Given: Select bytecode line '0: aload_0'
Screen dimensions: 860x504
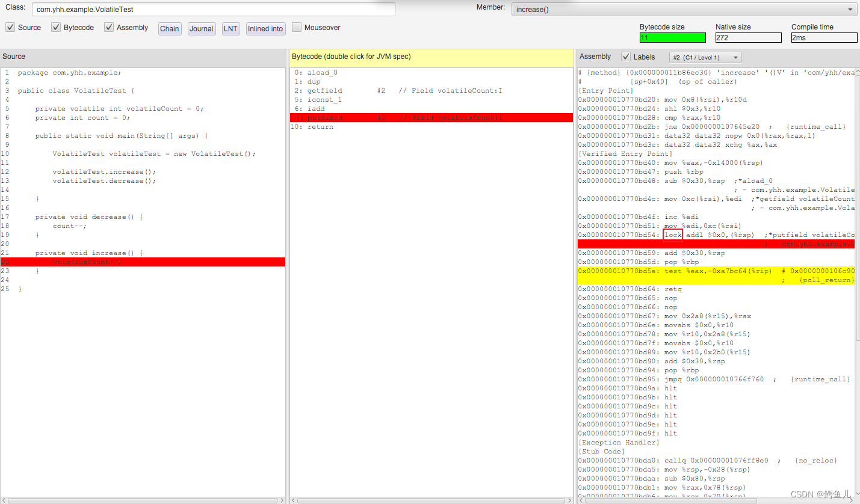Looking at the screenshot, I should (316, 72).
